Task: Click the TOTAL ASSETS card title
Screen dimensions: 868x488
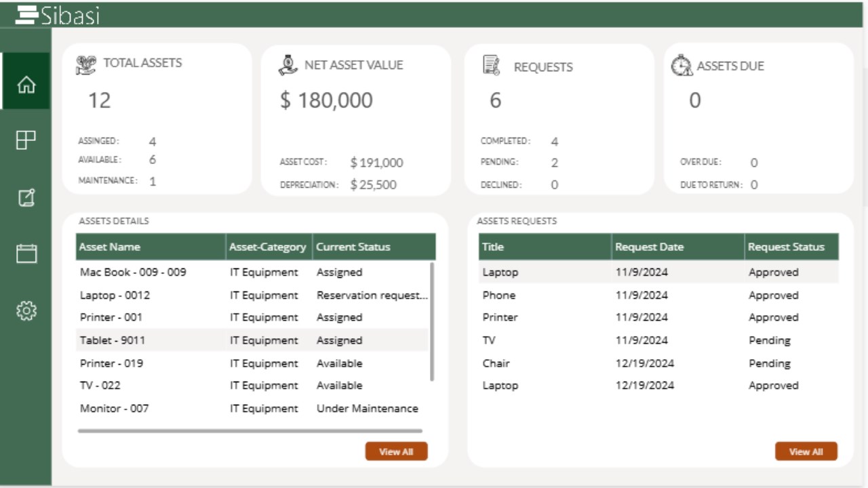Action: point(142,63)
